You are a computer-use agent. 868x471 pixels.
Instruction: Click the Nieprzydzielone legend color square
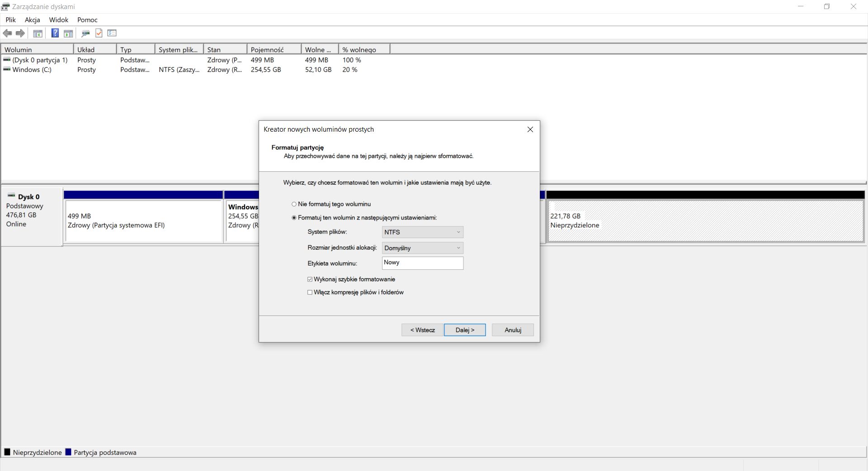(x=7, y=452)
